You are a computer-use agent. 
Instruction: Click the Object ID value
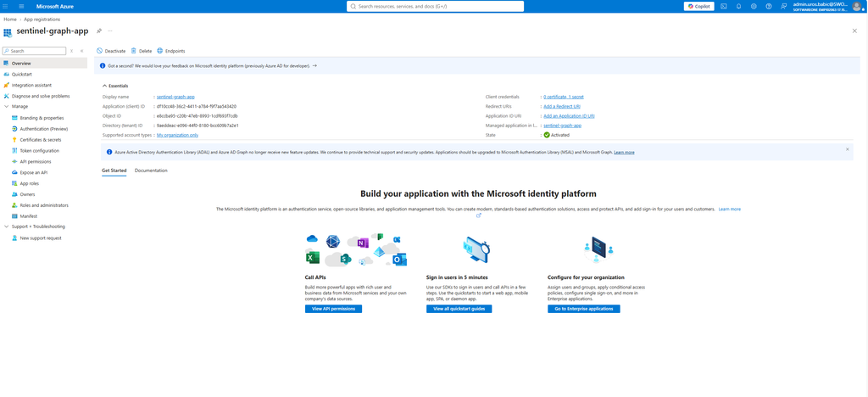click(x=197, y=115)
